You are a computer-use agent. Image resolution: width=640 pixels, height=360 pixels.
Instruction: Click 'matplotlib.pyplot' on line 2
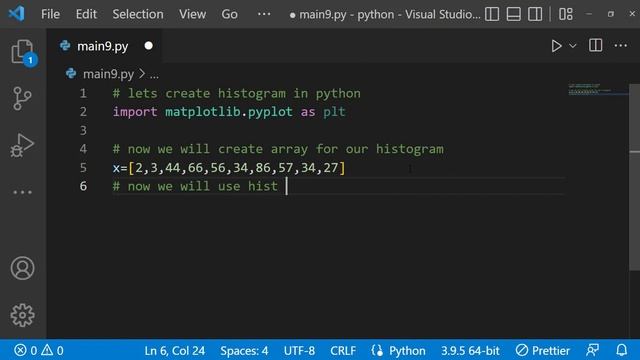(x=229, y=112)
